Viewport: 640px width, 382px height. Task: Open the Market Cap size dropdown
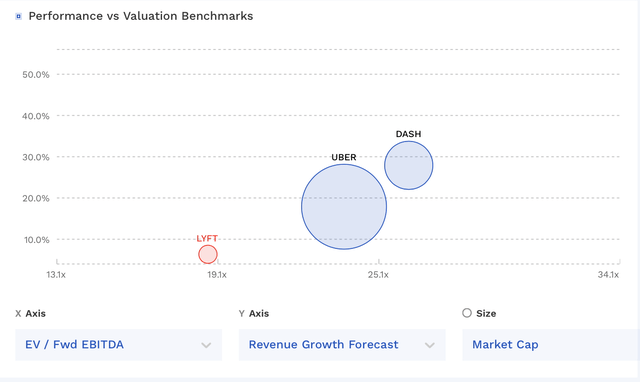(551, 345)
